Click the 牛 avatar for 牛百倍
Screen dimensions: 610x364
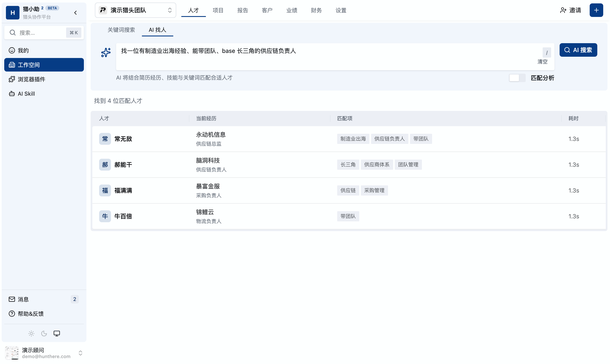pos(105,216)
